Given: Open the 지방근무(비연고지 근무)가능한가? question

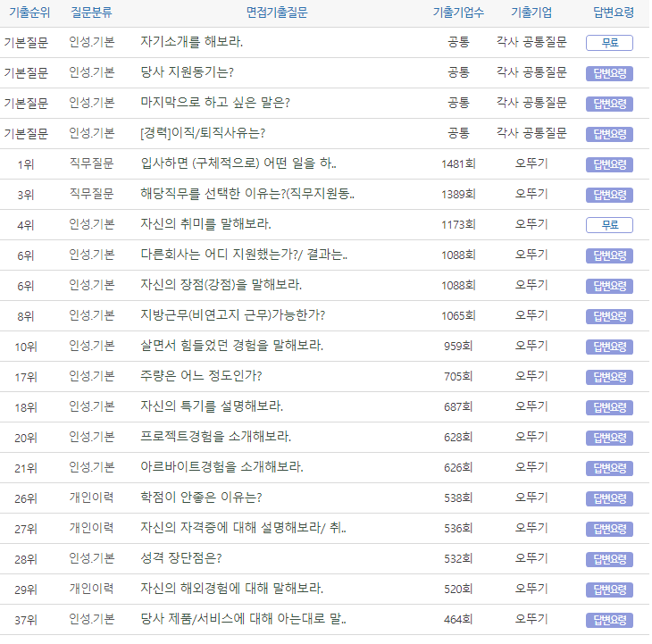Looking at the screenshot, I should point(232,315).
